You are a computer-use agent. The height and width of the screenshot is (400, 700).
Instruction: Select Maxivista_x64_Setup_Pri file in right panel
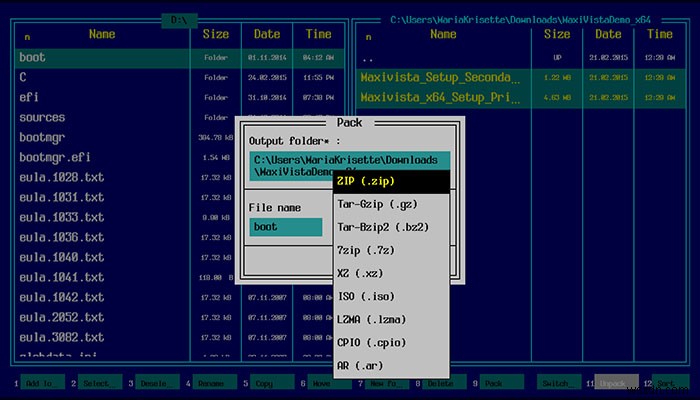click(x=441, y=97)
